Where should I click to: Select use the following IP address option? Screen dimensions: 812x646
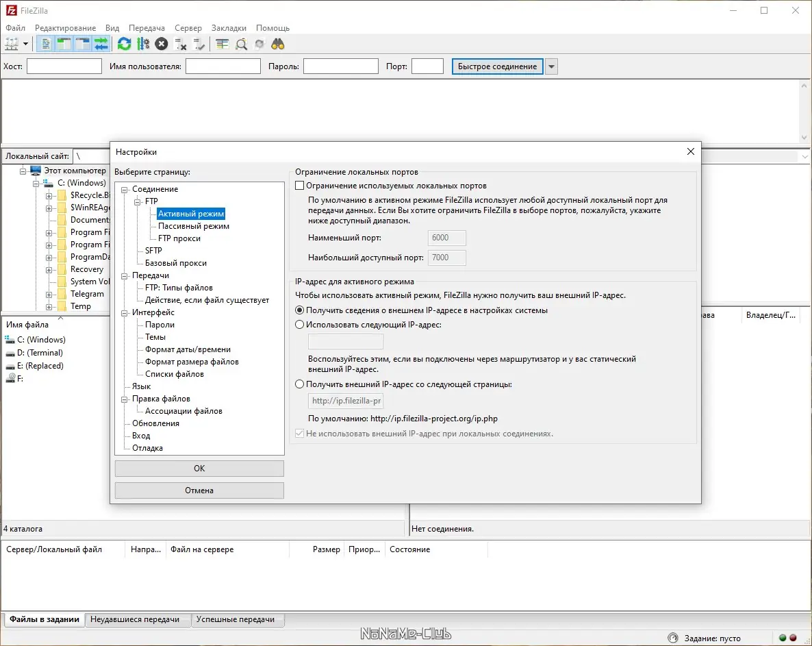coord(299,325)
